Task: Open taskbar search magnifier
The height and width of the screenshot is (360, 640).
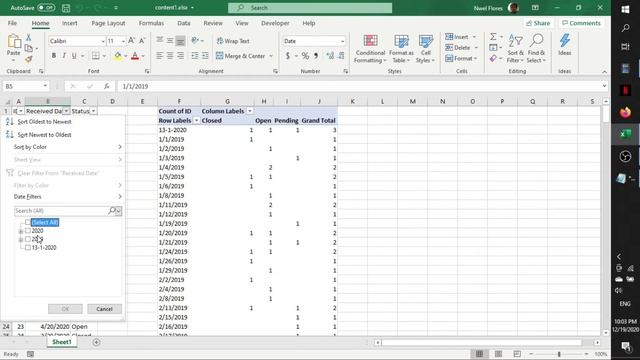Action: pos(625,28)
